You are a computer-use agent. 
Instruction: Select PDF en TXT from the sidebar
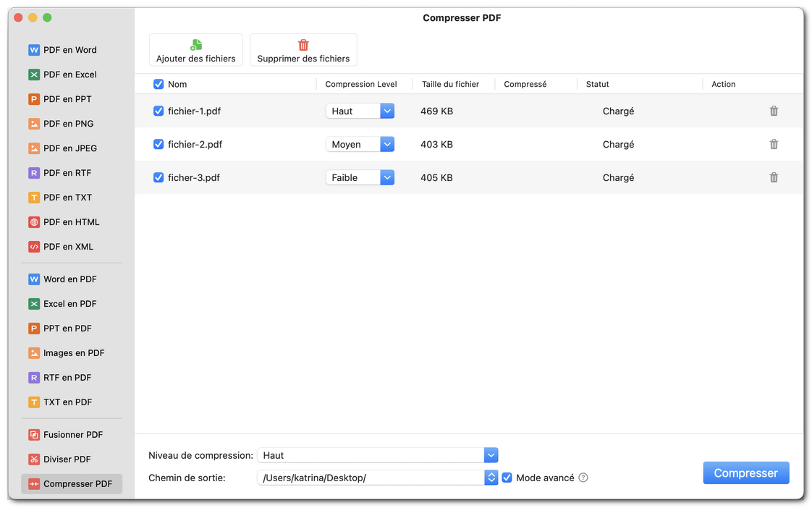click(33, 197)
